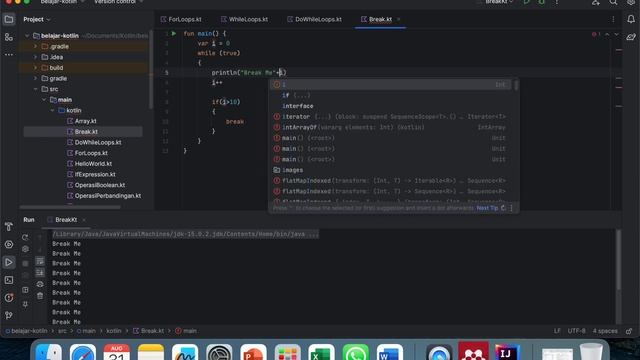
Task: Click 'kotlin' breadcrumb in status bar
Action: pos(114,331)
